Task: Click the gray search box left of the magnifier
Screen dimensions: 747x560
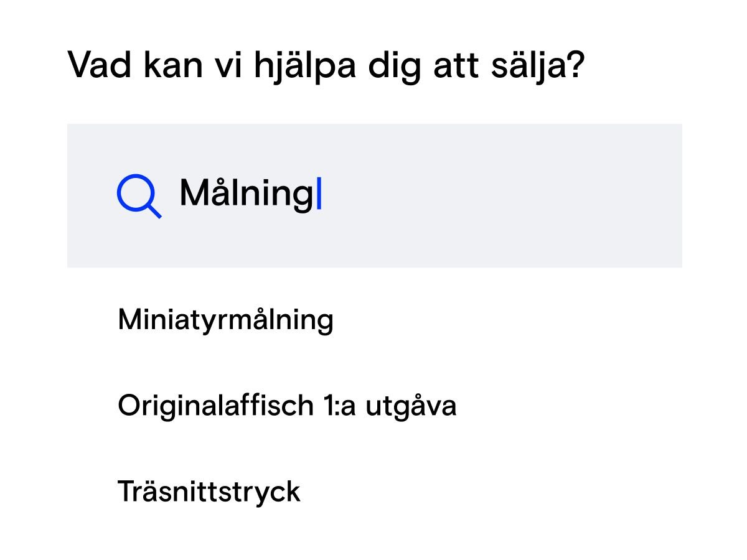Action: coord(92,195)
